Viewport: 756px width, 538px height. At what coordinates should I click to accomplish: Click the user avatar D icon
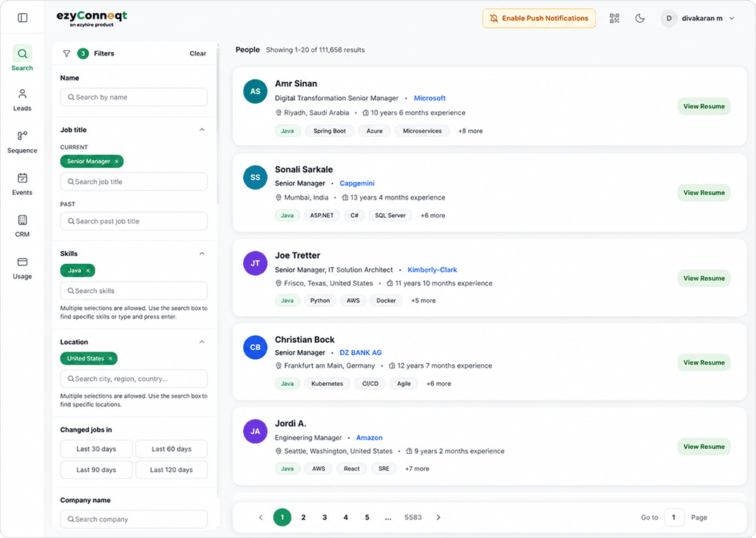coord(669,18)
